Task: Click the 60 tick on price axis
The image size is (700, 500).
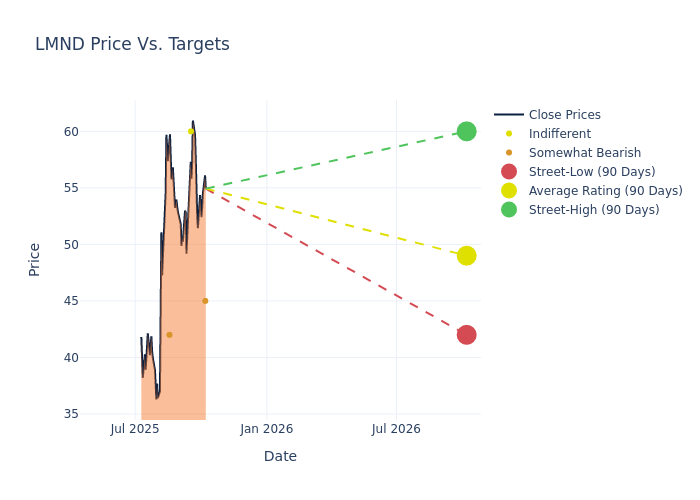Action: (99, 132)
